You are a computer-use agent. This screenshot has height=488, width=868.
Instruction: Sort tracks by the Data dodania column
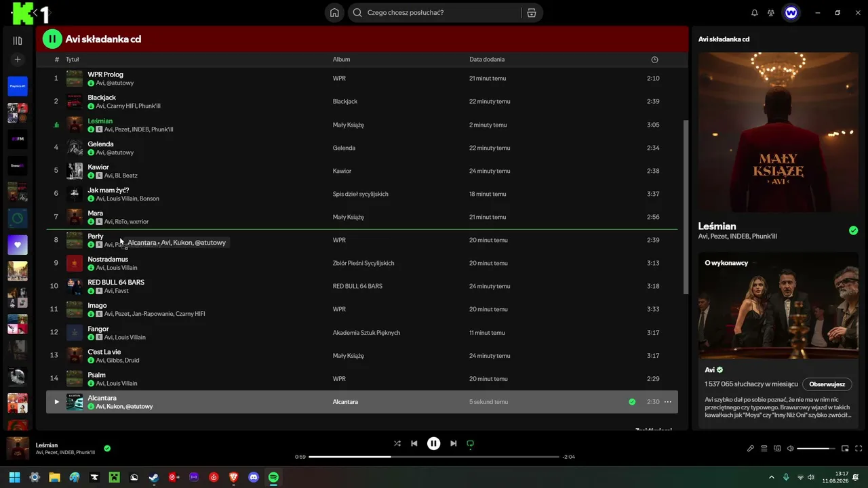click(487, 60)
